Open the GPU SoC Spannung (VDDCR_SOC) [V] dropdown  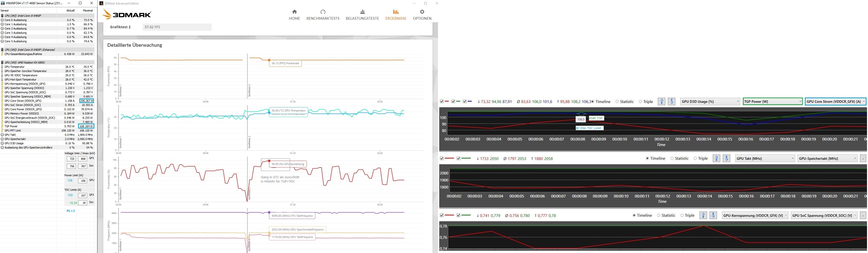824,215
